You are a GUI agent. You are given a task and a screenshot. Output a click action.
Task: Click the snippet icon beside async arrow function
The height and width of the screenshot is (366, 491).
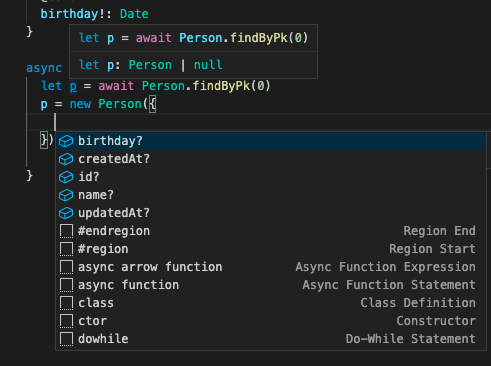66,267
